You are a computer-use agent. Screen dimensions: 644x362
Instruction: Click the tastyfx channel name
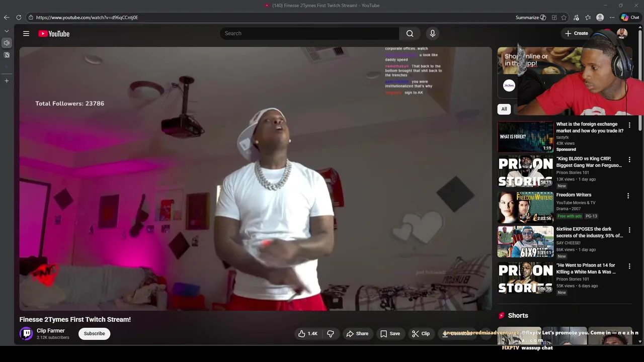(562, 137)
